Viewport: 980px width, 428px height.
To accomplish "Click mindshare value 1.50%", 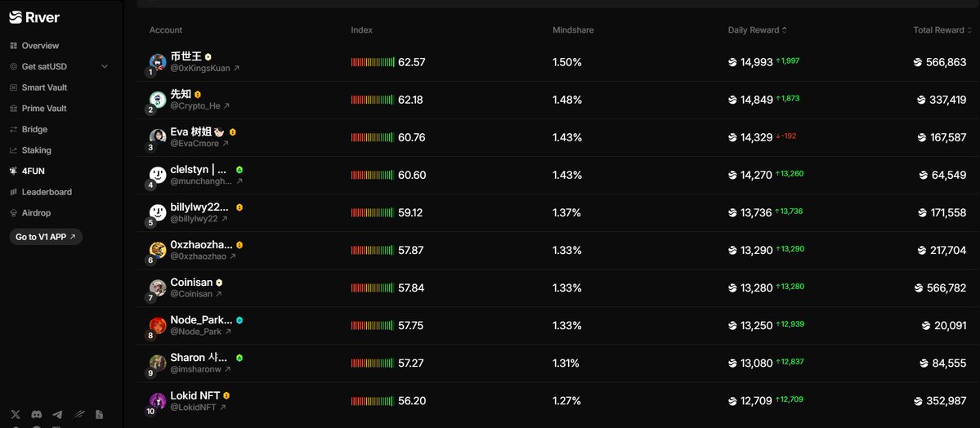I will click(x=567, y=62).
